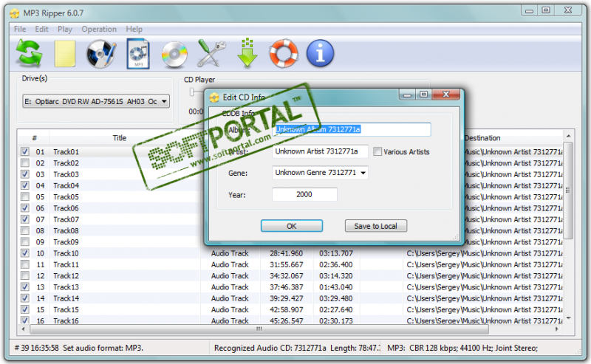The image size is (591, 364).
Task: Check the Track05 checkbox
Action: (x=25, y=196)
